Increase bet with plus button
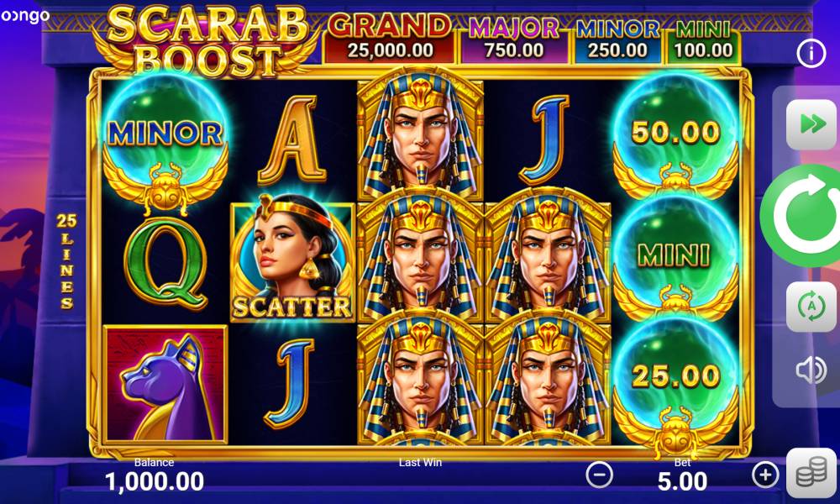The height and width of the screenshot is (504, 840). point(765,474)
